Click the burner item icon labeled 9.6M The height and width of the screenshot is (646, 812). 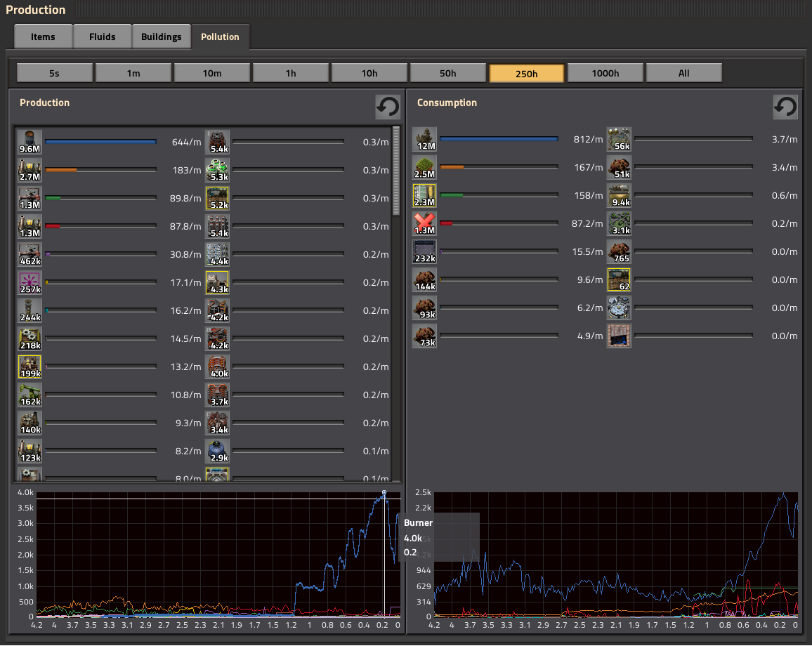30,141
